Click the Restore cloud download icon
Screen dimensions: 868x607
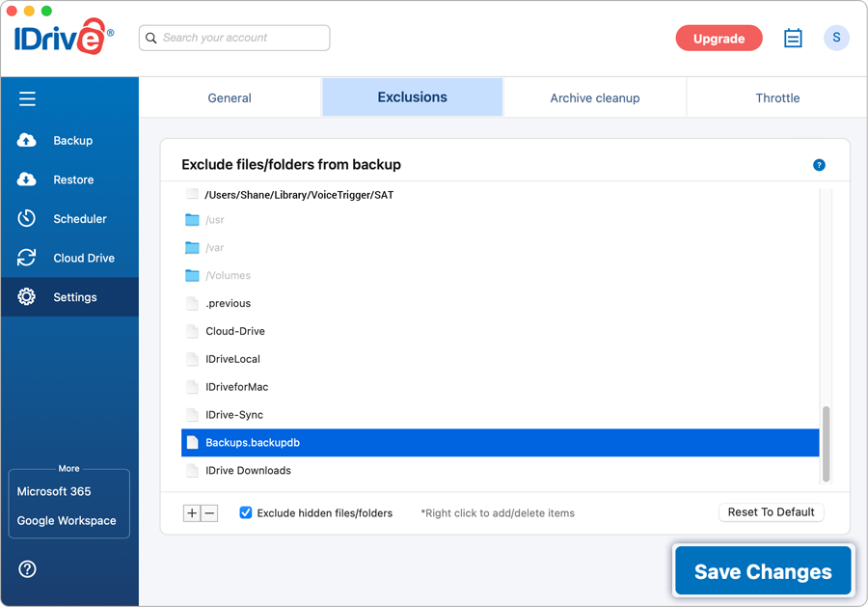click(x=27, y=179)
